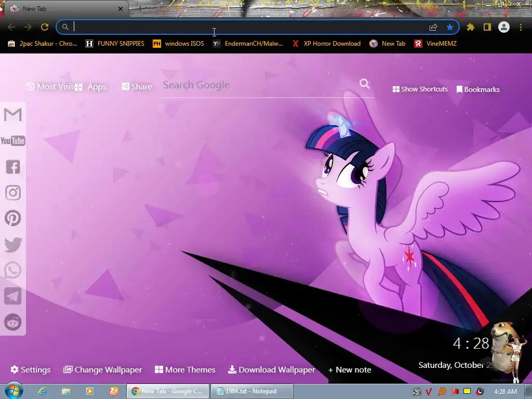Viewport: 532px width, 399px height.
Task: Open WhatsApp shortcut in sidebar
Action: pyautogui.click(x=13, y=270)
